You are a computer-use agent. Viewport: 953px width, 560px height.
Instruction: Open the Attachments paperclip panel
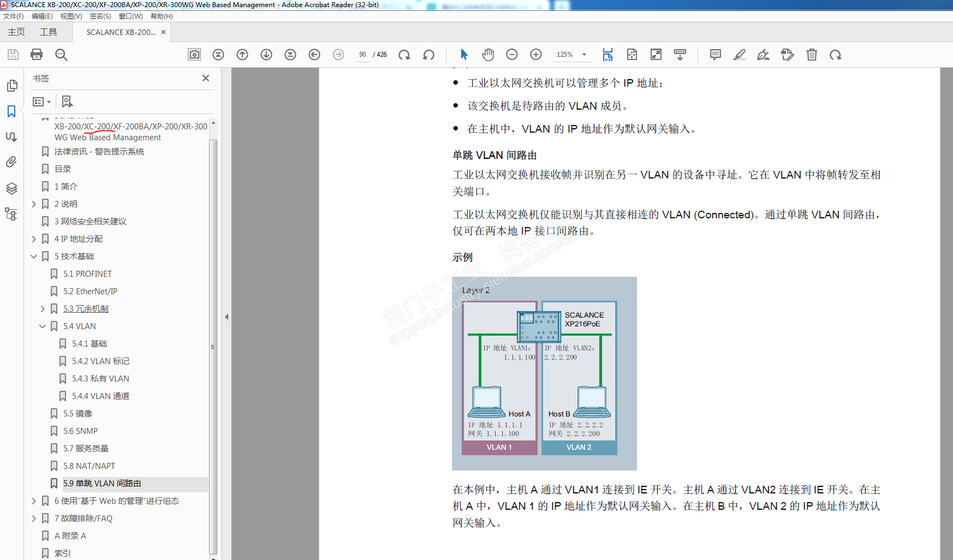(x=11, y=162)
